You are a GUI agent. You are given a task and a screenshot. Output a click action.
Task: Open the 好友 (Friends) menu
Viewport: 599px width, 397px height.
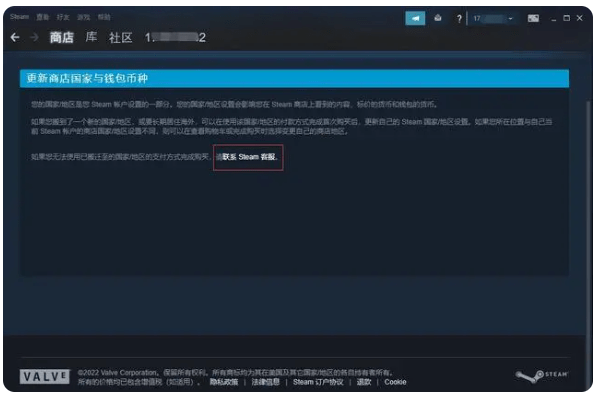coord(63,17)
